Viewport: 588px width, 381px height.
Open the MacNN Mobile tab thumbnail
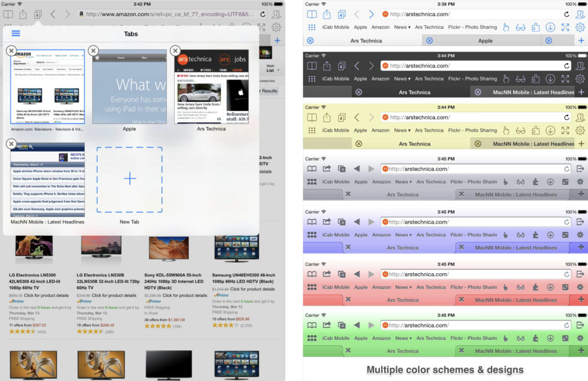47,180
